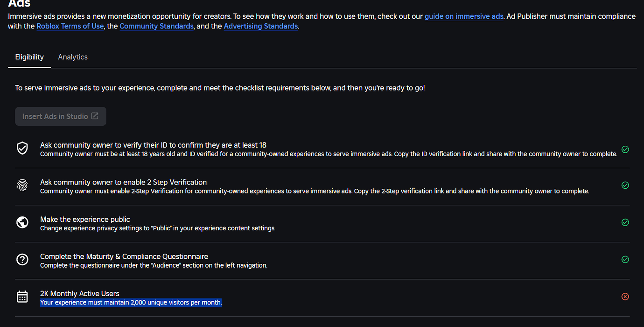Click the description 'Community owner must be at least 18 years old'
Image resolution: width=644 pixels, height=327 pixels.
329,154
